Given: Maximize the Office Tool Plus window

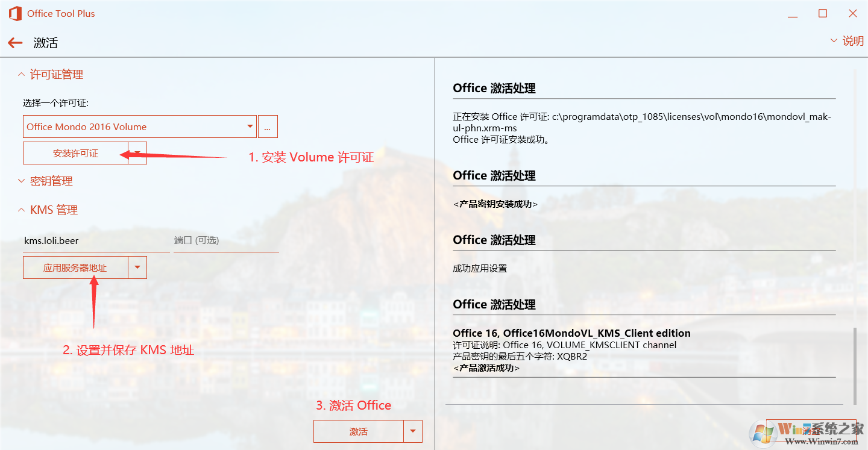Looking at the screenshot, I should point(822,13).
